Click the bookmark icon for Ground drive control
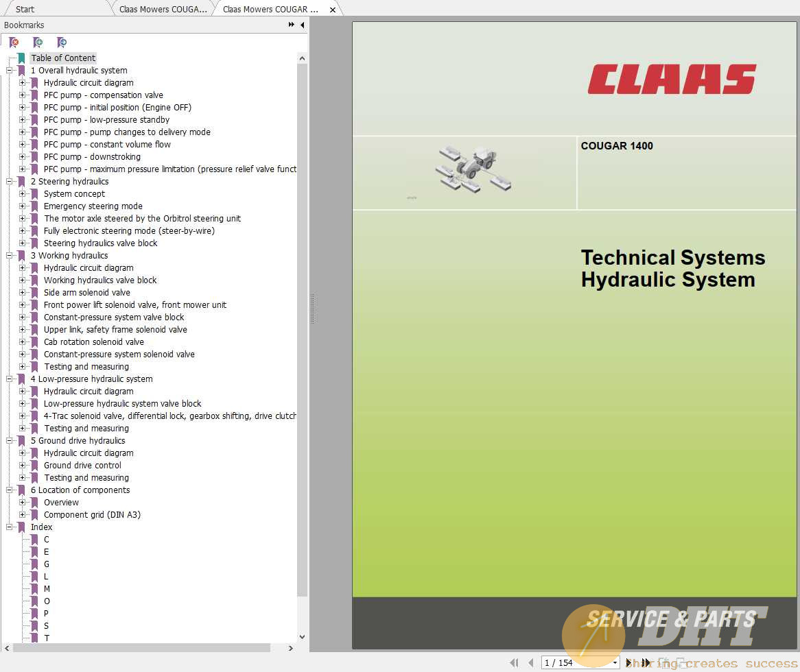Image resolution: width=800 pixels, height=672 pixels. pyautogui.click(x=35, y=466)
